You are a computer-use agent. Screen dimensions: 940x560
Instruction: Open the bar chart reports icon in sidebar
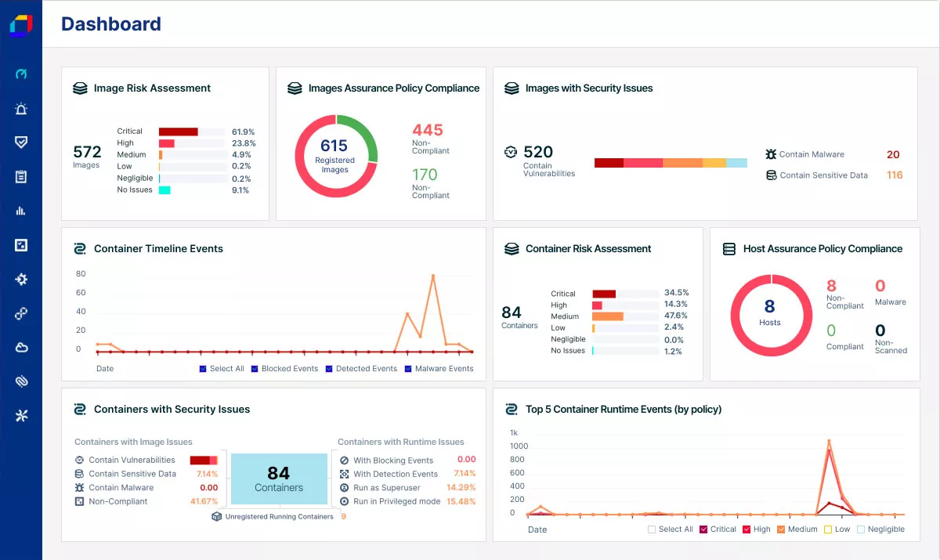point(21,211)
